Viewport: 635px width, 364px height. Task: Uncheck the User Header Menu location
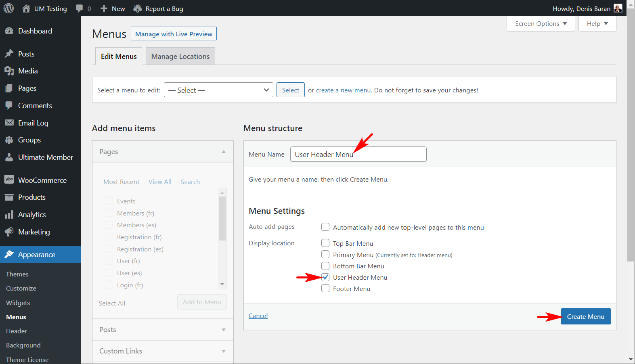[325, 277]
